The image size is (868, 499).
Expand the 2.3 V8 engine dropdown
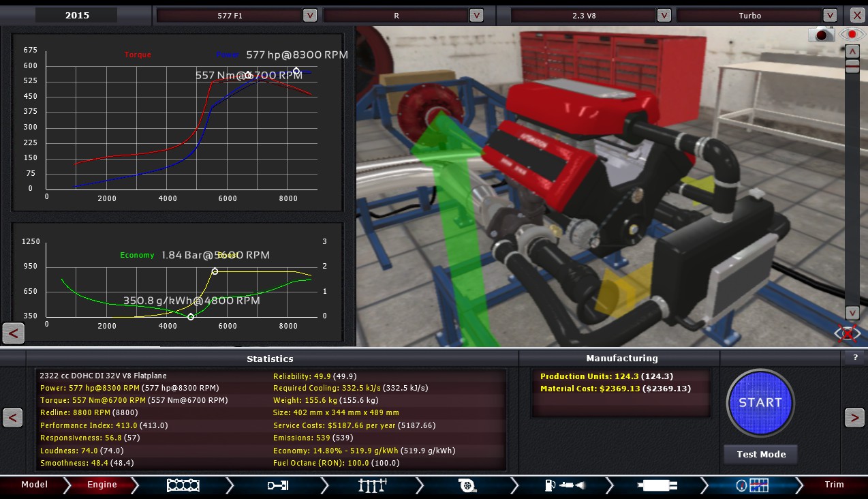click(664, 15)
